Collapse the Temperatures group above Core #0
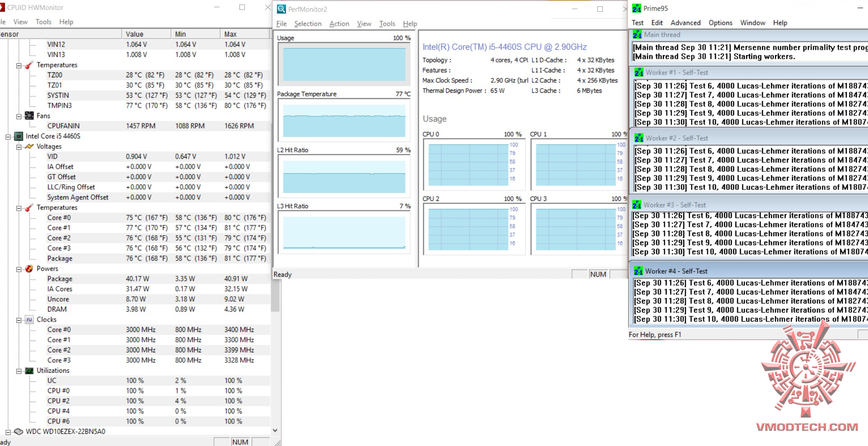The width and height of the screenshot is (868, 446). (x=19, y=208)
